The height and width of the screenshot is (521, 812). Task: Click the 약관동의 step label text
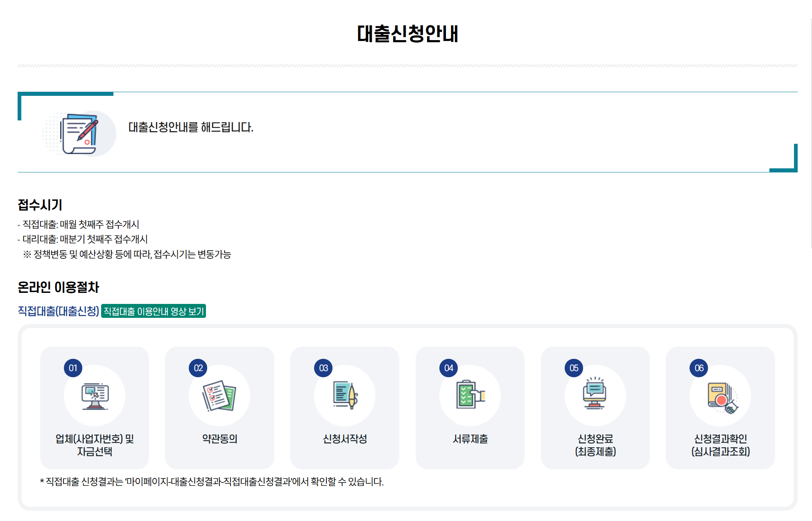click(x=219, y=439)
